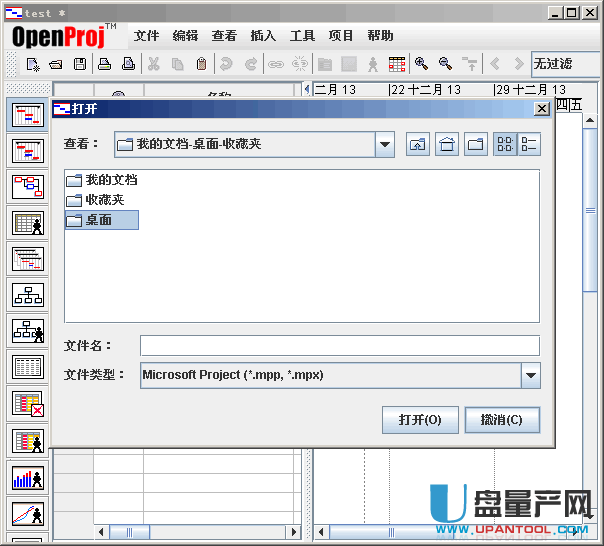Toggle details view in file dialog
This screenshot has width=604, height=546.
click(529, 144)
